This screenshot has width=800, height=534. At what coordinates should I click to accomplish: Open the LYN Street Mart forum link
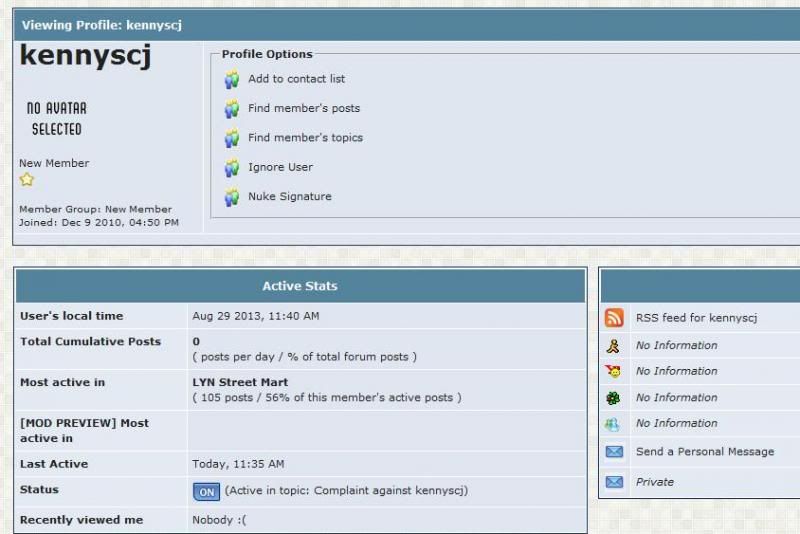(x=240, y=382)
